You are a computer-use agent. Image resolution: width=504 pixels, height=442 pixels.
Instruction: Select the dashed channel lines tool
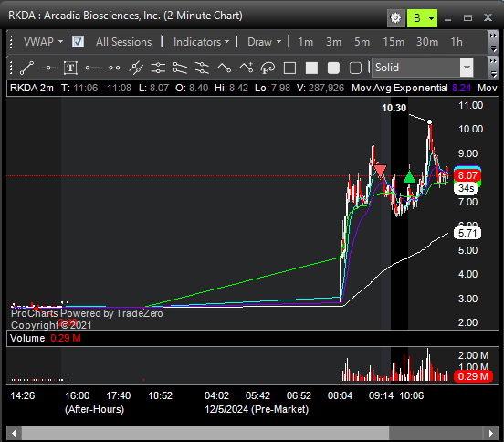202,68
